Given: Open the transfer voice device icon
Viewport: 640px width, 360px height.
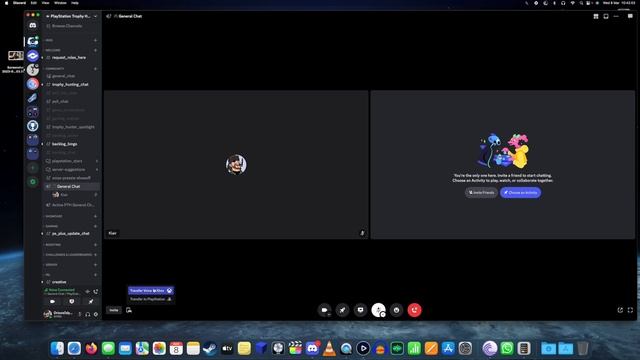Looking at the screenshot, I should 129,310.
